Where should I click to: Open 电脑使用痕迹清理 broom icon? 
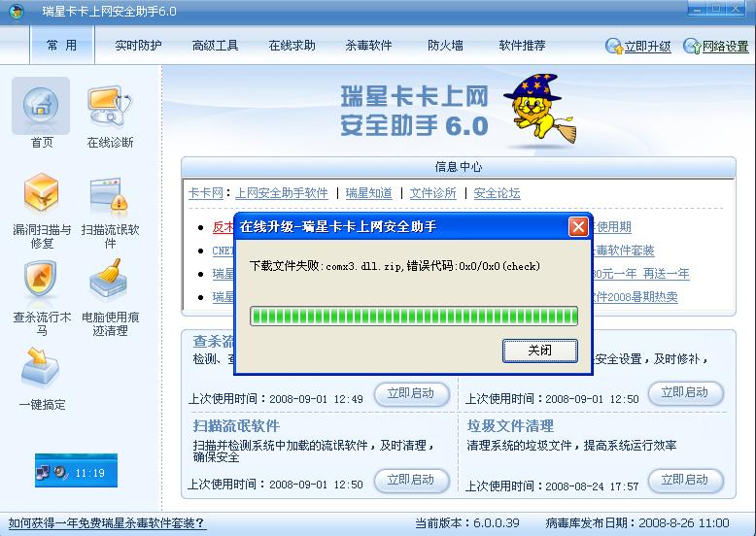tap(109, 280)
